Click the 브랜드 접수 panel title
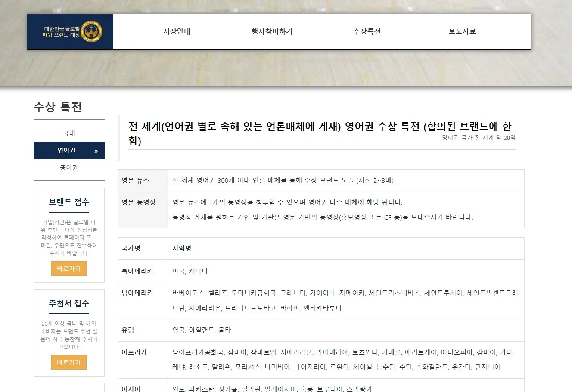 point(68,201)
